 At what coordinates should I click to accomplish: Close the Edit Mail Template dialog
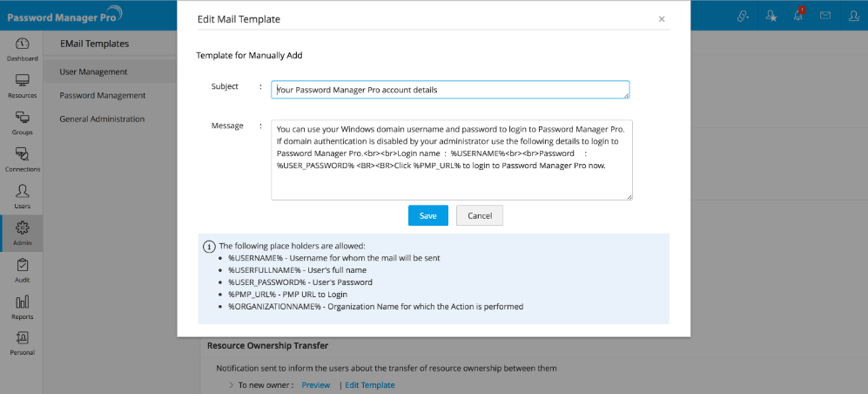click(662, 18)
